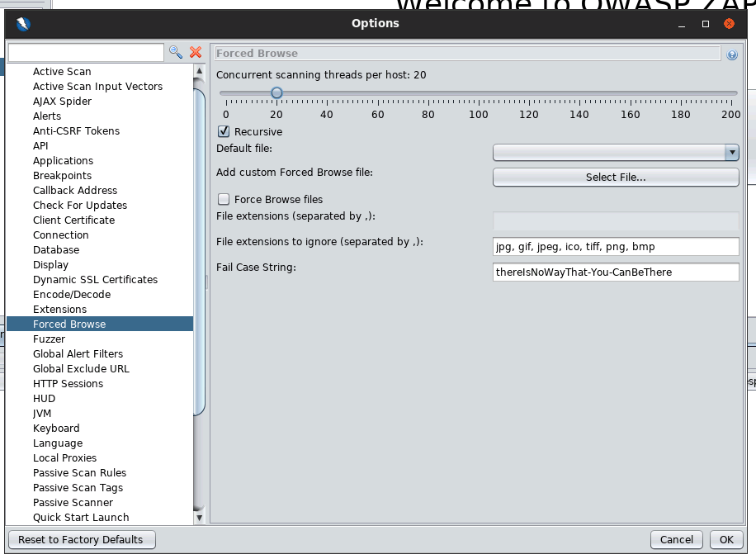Click the search magnifier icon
This screenshot has width=756, height=559.
[176, 52]
